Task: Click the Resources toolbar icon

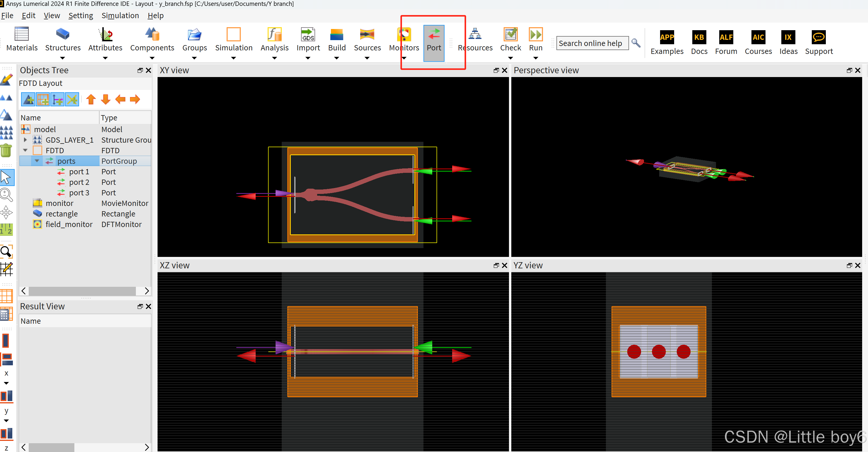Action: (475, 34)
